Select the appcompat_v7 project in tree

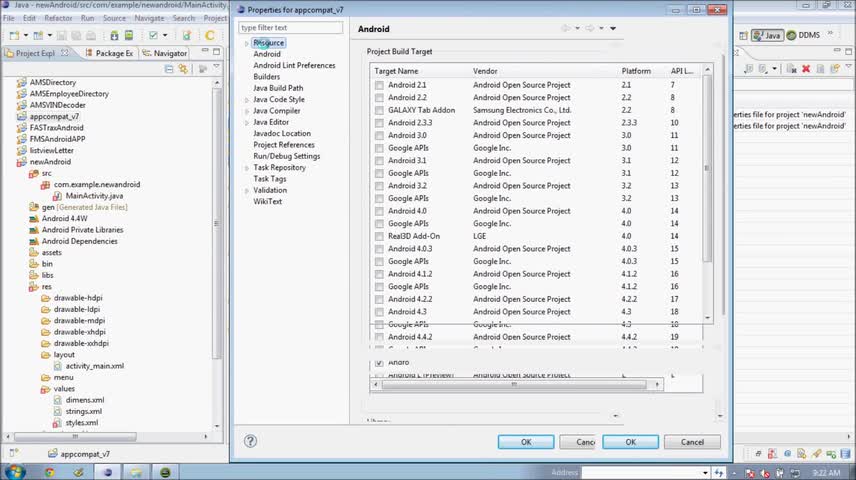pyautogui.click(x=54, y=116)
